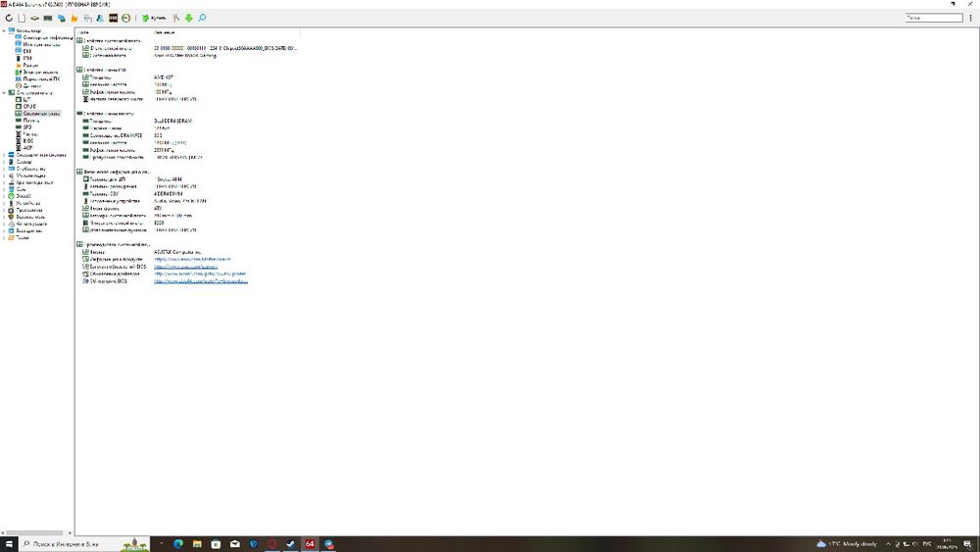
Task: Collapse the Компьютер tree node
Action: [x=4, y=30]
